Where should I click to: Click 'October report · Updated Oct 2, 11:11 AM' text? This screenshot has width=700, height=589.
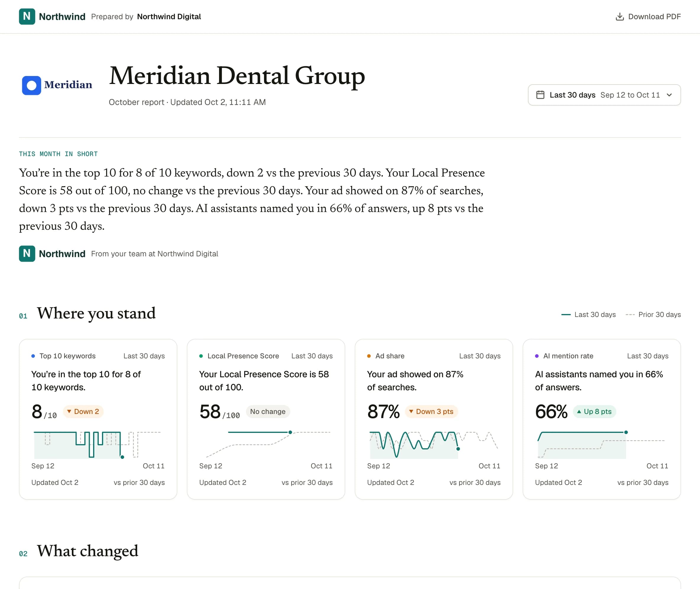point(187,102)
